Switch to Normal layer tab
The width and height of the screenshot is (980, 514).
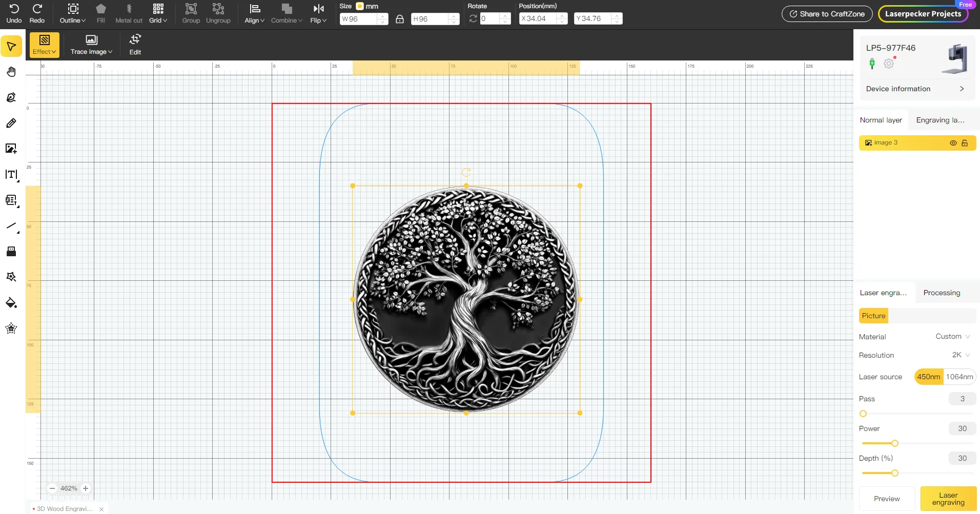(881, 120)
